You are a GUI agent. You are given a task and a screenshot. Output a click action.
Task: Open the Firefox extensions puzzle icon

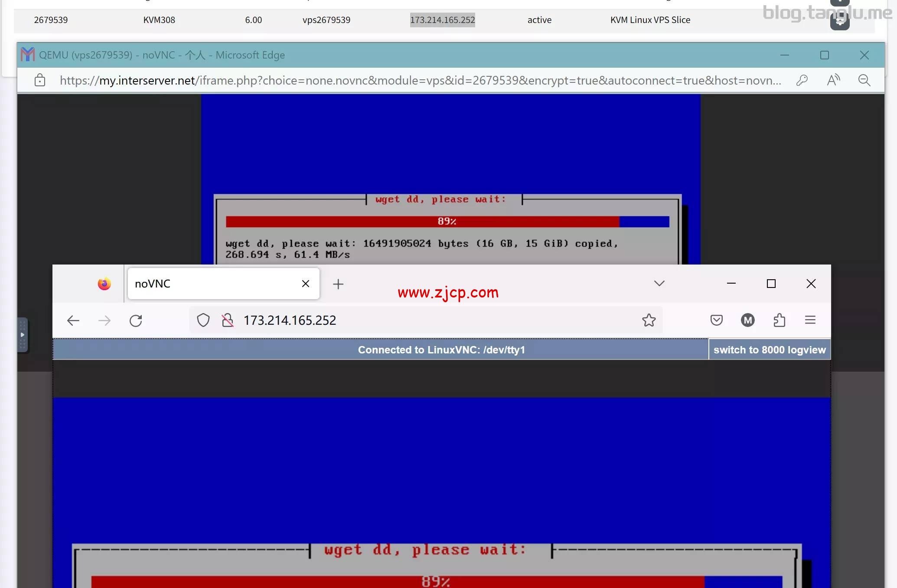click(779, 320)
